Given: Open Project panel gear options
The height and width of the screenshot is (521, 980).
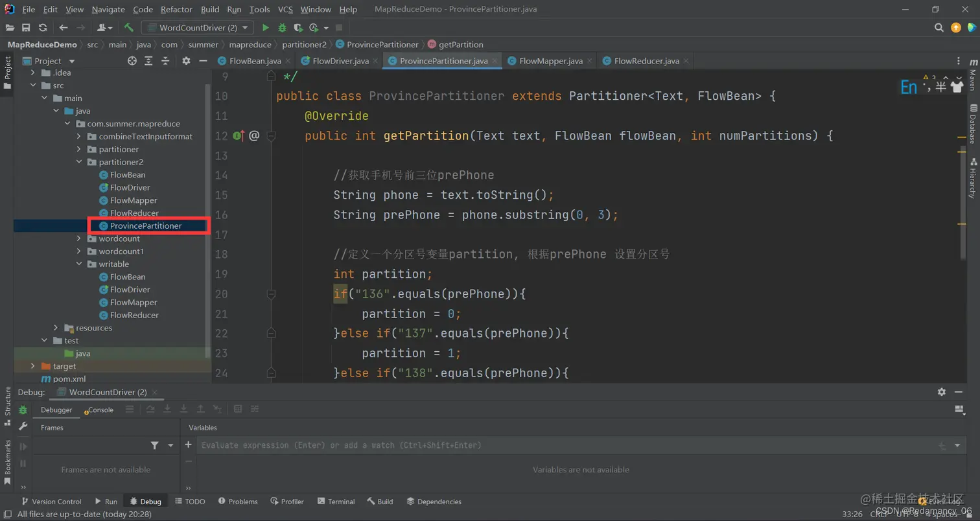Looking at the screenshot, I should (x=186, y=61).
